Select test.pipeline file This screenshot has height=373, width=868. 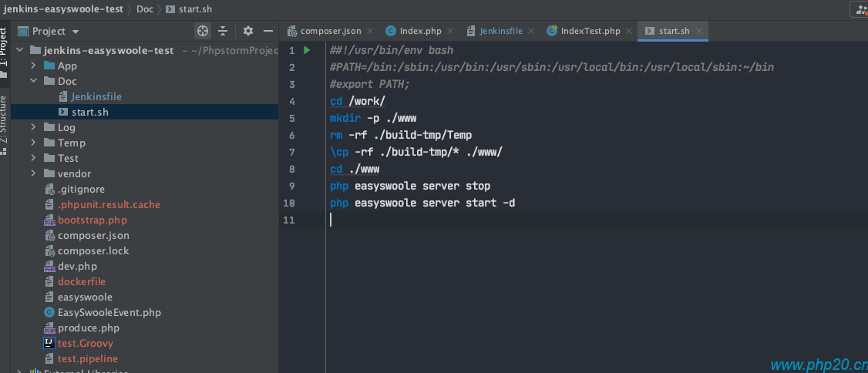pos(88,358)
